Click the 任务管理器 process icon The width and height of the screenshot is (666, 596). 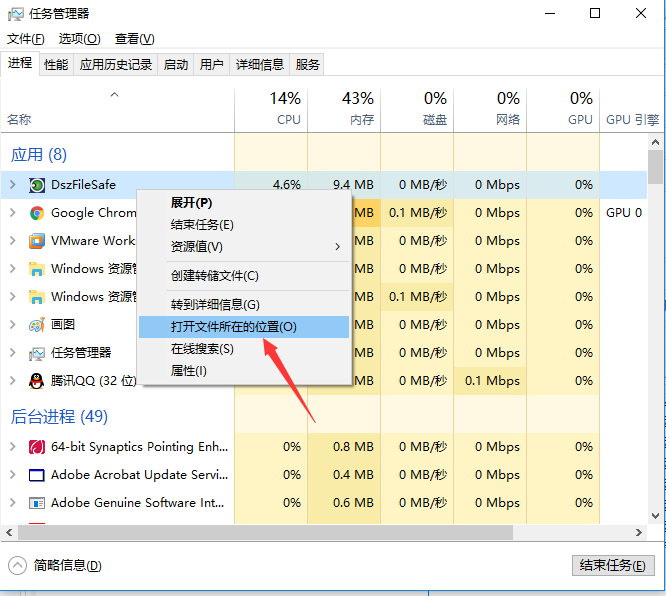click(37, 353)
